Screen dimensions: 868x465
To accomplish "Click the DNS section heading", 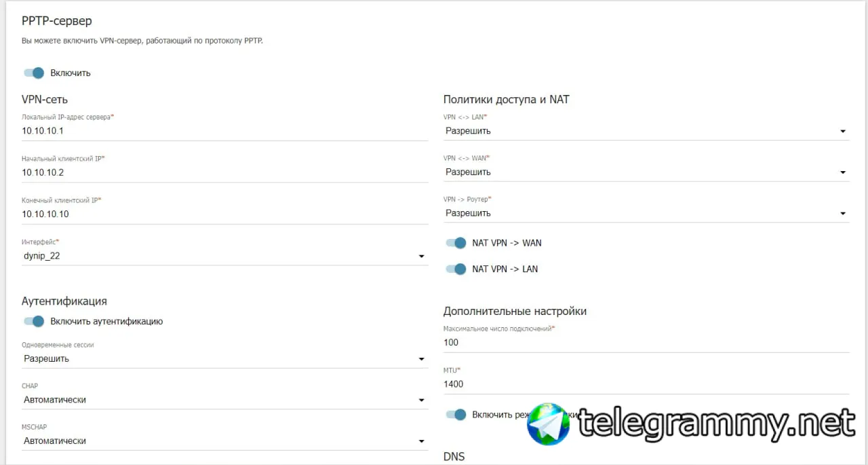I will 454,456.
